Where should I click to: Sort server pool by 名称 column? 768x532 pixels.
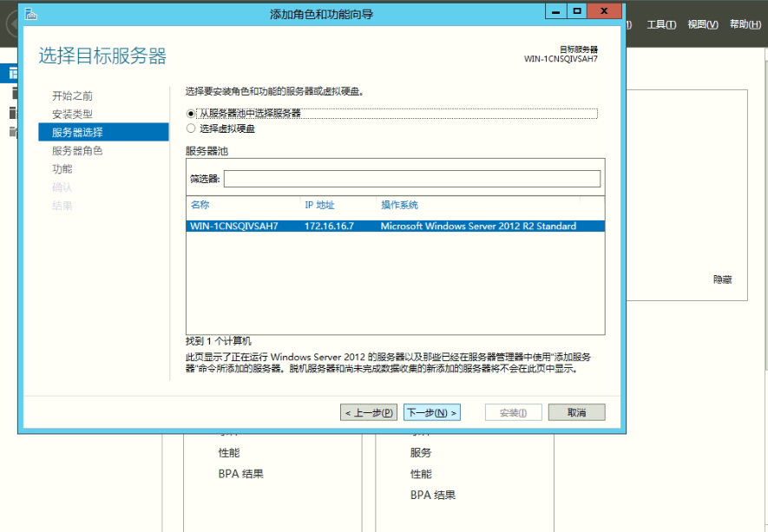(200, 205)
